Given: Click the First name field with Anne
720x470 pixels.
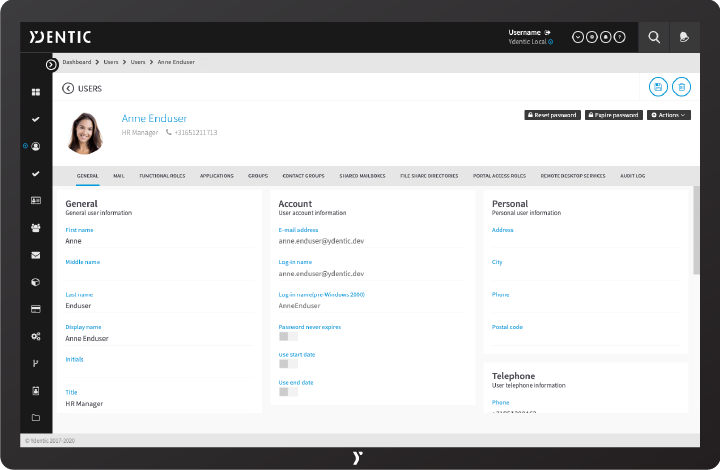Looking at the screenshot, I should click(159, 241).
